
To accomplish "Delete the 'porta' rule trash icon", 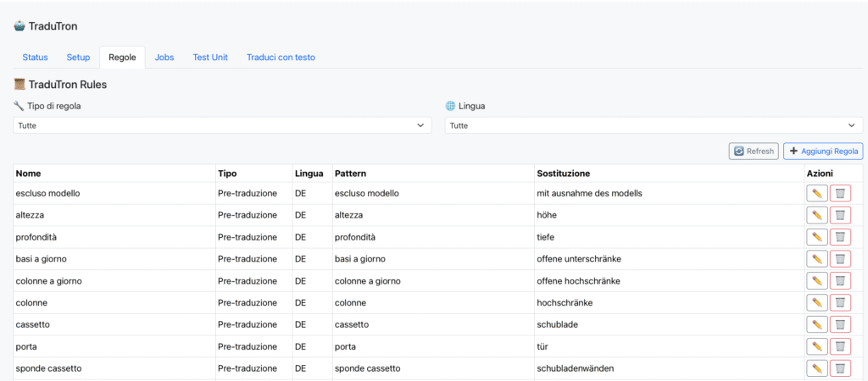I will click(840, 346).
